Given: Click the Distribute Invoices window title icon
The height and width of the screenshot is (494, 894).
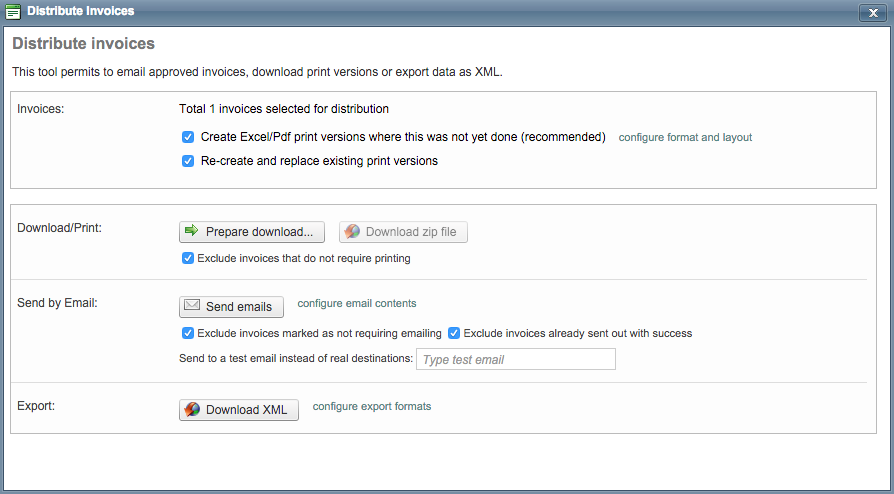Looking at the screenshot, I should (13, 12).
